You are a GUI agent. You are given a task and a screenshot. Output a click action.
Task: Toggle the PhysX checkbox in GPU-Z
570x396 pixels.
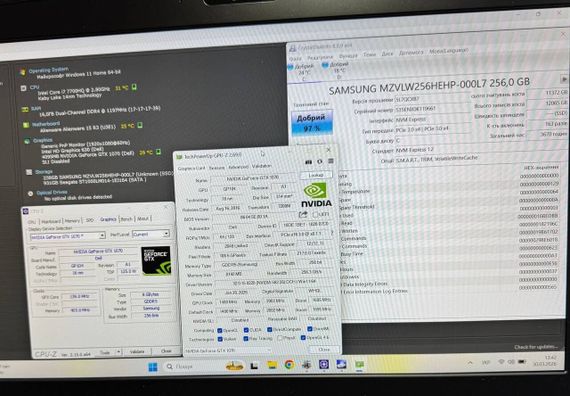tap(280, 338)
